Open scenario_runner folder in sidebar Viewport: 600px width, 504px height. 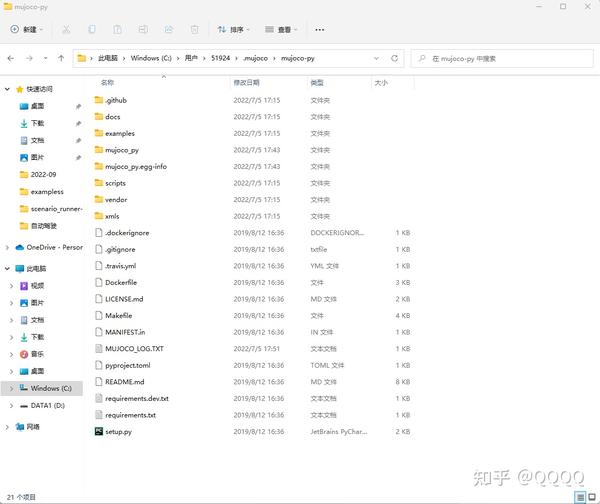56,209
